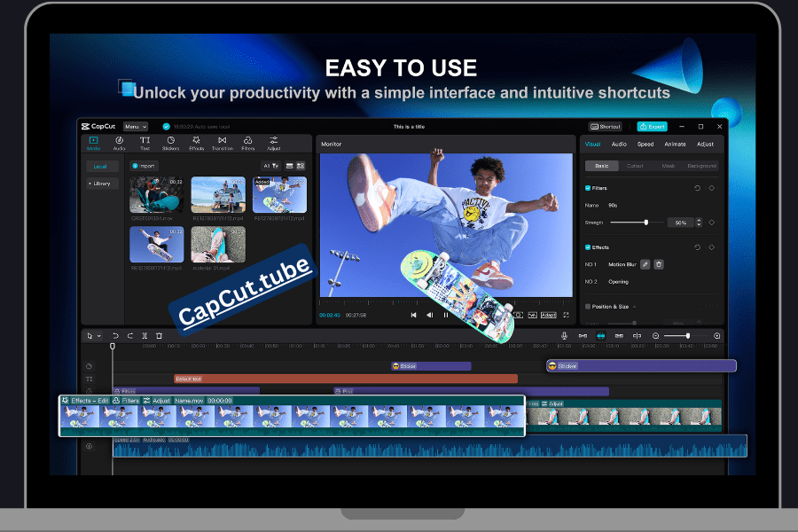Pause playback in the Monitor
798x532 pixels.
tap(446, 315)
